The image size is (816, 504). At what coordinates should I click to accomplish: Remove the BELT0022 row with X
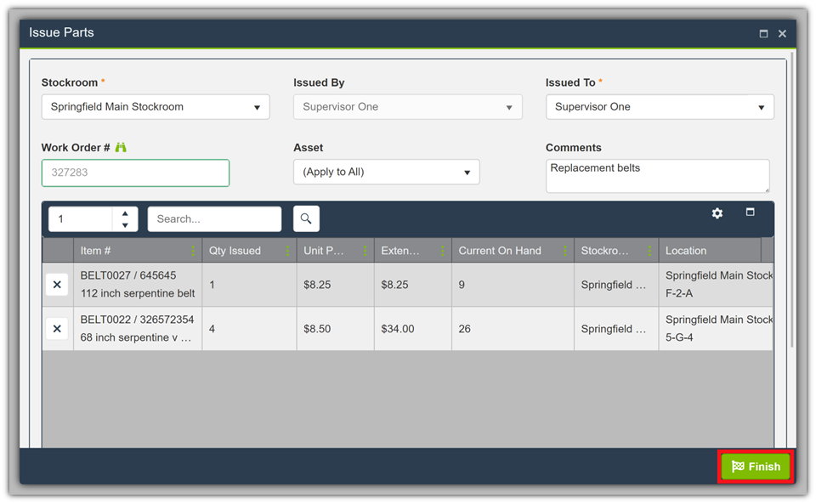(x=57, y=329)
